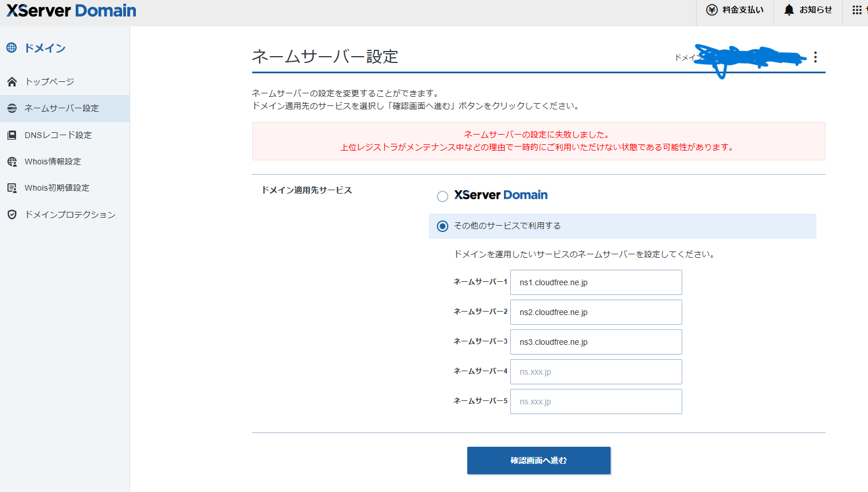Open ドメインプロテクション menu item
868x492 pixels.
tap(65, 215)
